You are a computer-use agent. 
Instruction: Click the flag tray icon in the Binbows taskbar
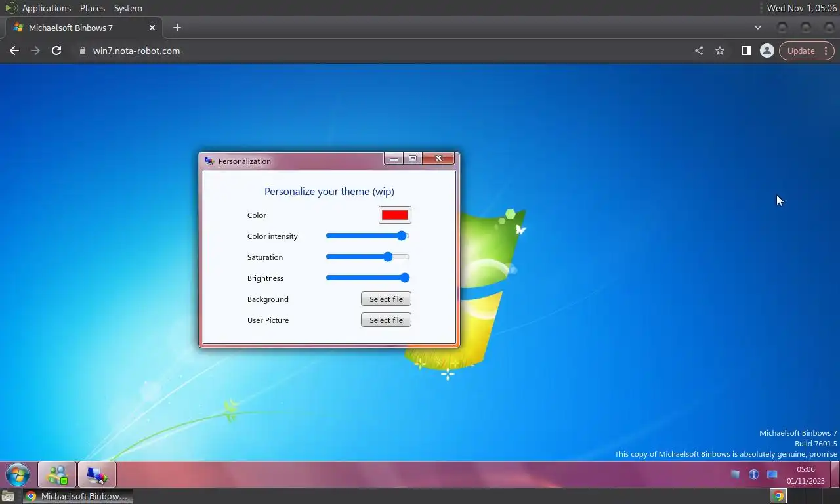[735, 474]
